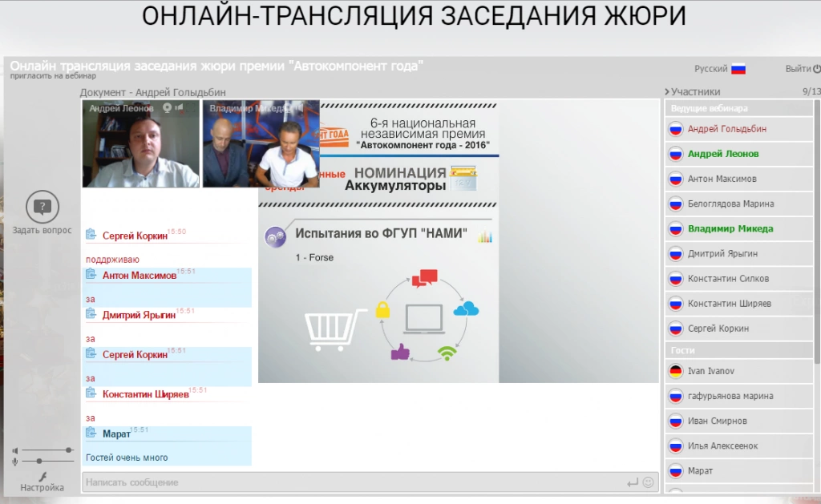The image size is (821, 504).
Task: Click flag icon beside Андрей Голыдьбин
Action: (x=676, y=129)
